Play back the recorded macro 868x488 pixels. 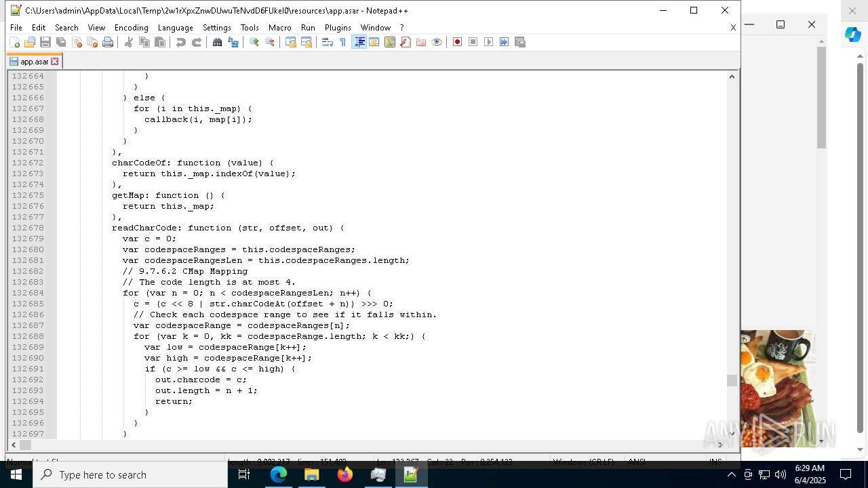coord(489,42)
